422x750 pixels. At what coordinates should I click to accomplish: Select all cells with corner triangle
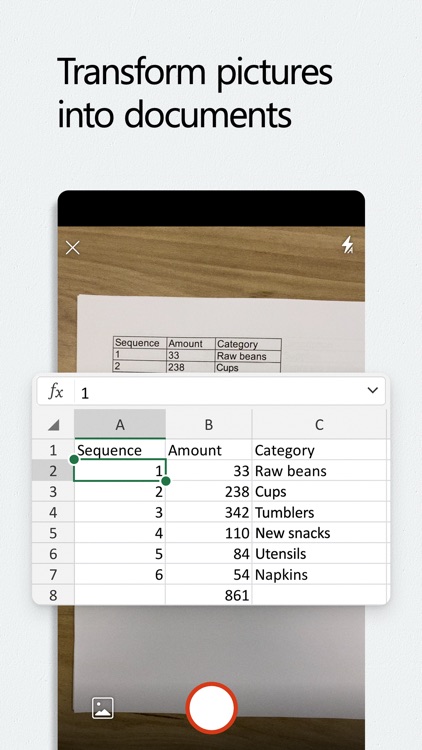(x=53, y=424)
